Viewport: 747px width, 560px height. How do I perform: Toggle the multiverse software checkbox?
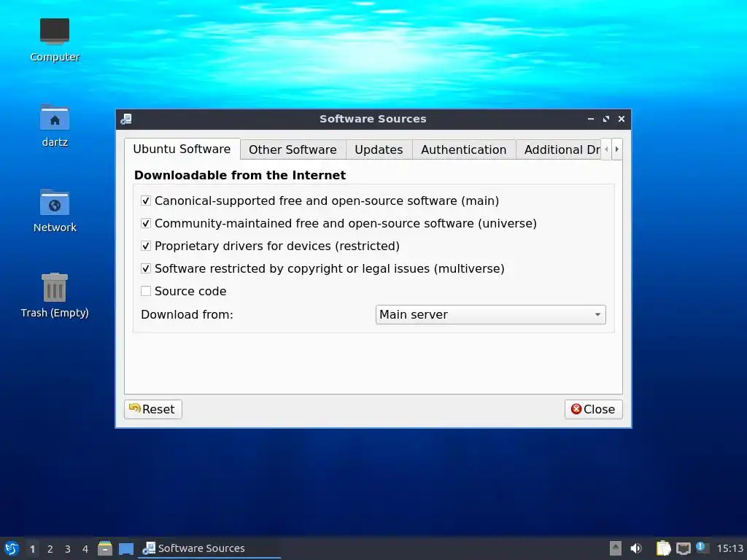coord(146,268)
